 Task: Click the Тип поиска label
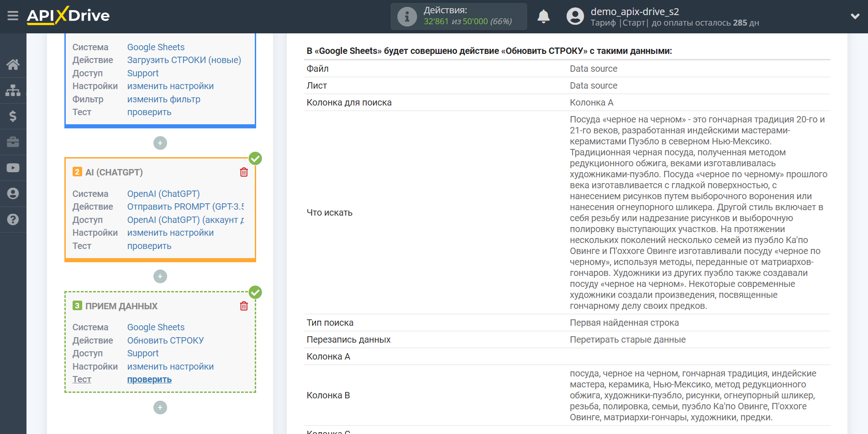(x=330, y=323)
